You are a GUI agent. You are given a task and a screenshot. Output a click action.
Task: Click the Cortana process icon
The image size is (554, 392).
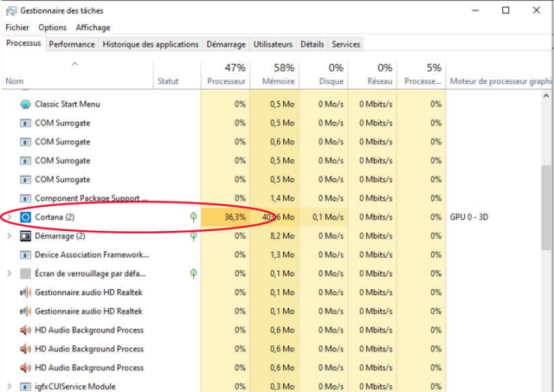point(25,217)
